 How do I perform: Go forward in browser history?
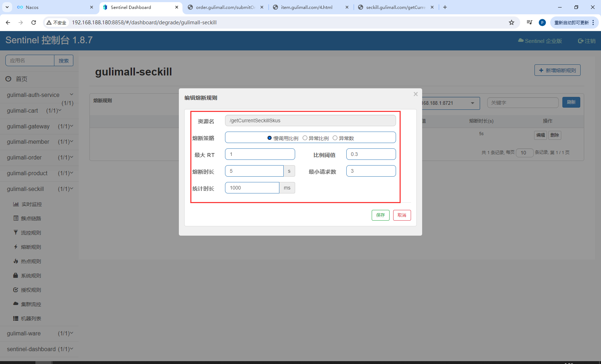[21, 23]
